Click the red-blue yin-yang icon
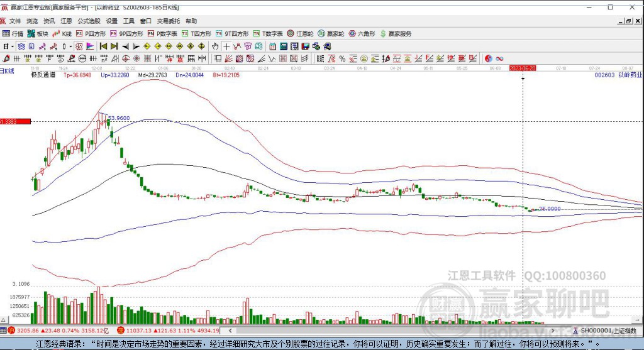 488,58
